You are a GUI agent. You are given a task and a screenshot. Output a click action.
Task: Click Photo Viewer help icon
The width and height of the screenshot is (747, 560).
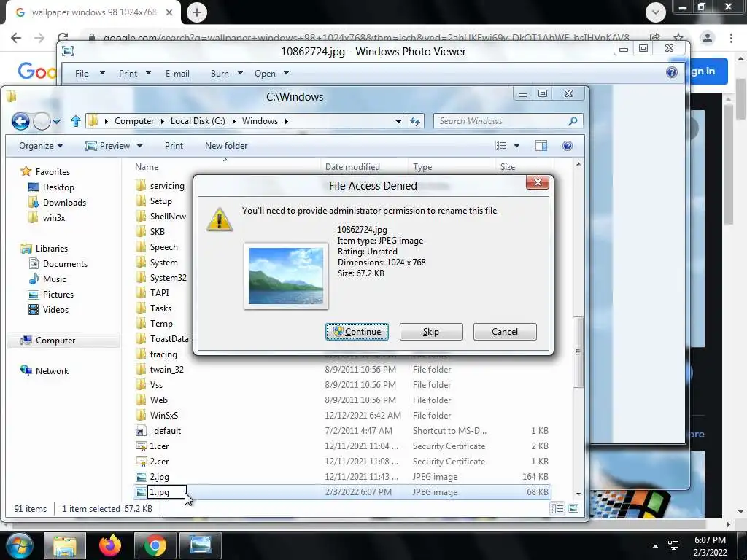pyautogui.click(x=672, y=72)
